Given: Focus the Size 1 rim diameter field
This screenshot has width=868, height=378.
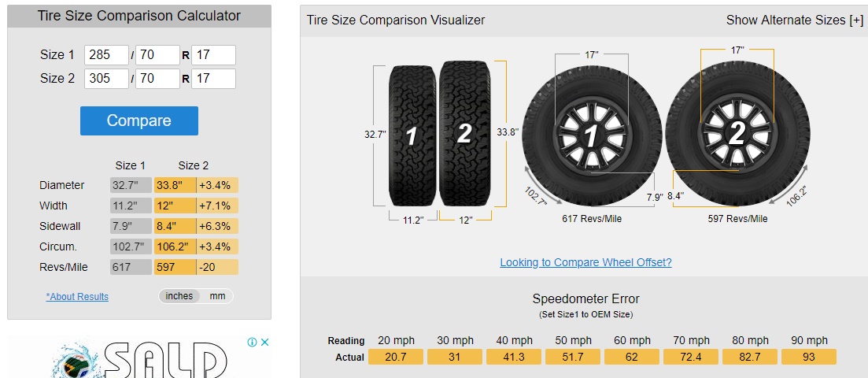Looking at the screenshot, I should click(x=214, y=55).
